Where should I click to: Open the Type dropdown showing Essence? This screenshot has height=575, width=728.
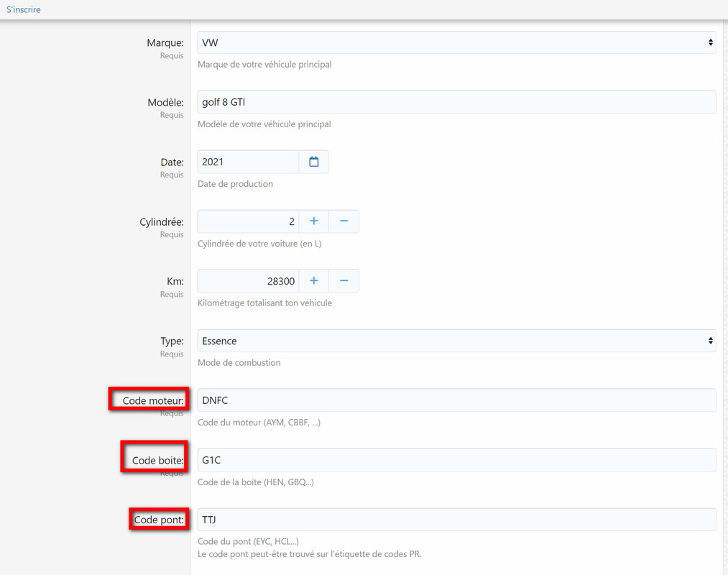(456, 341)
